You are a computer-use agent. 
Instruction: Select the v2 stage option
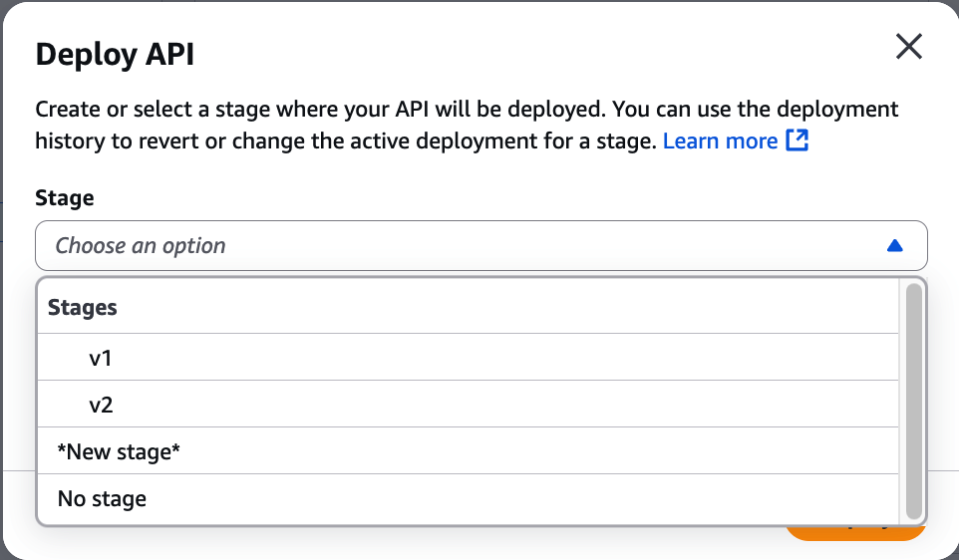[x=100, y=405]
